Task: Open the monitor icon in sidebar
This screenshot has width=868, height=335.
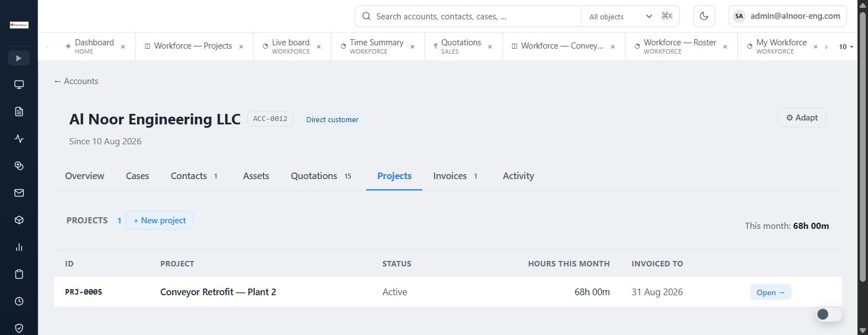Action: (x=19, y=85)
